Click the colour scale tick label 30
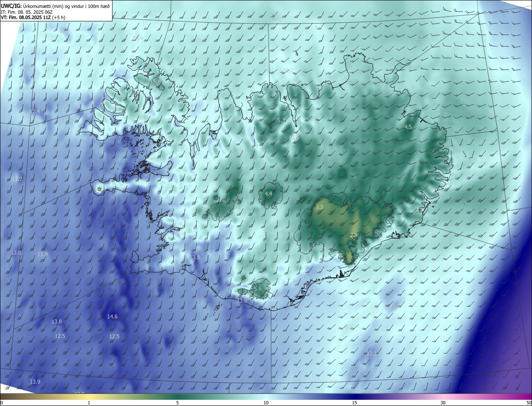Viewport: 532px width, 406px height. [443, 403]
